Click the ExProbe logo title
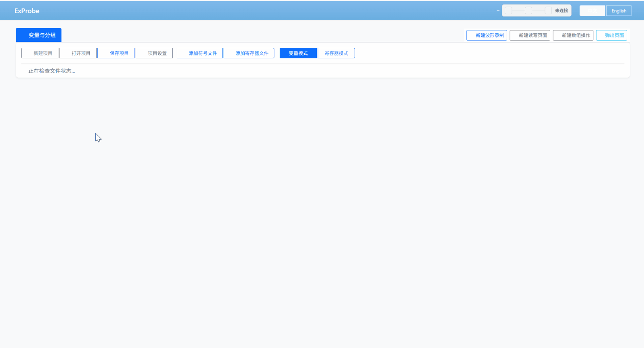 [x=27, y=11]
